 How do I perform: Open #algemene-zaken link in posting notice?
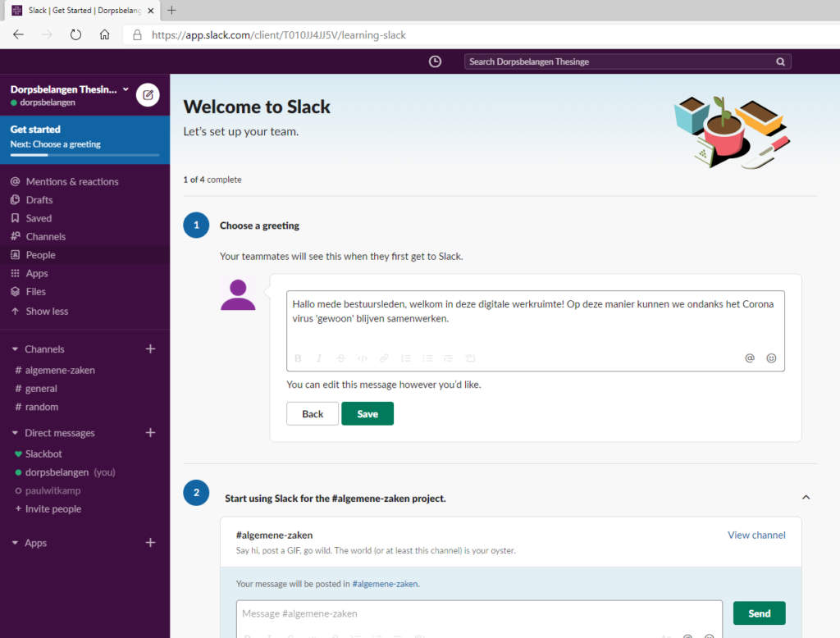385,584
